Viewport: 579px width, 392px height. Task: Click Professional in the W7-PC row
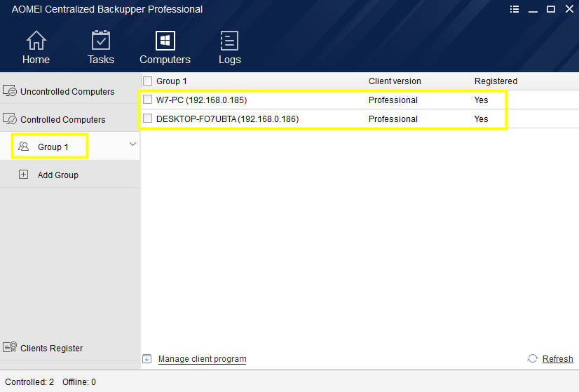393,100
